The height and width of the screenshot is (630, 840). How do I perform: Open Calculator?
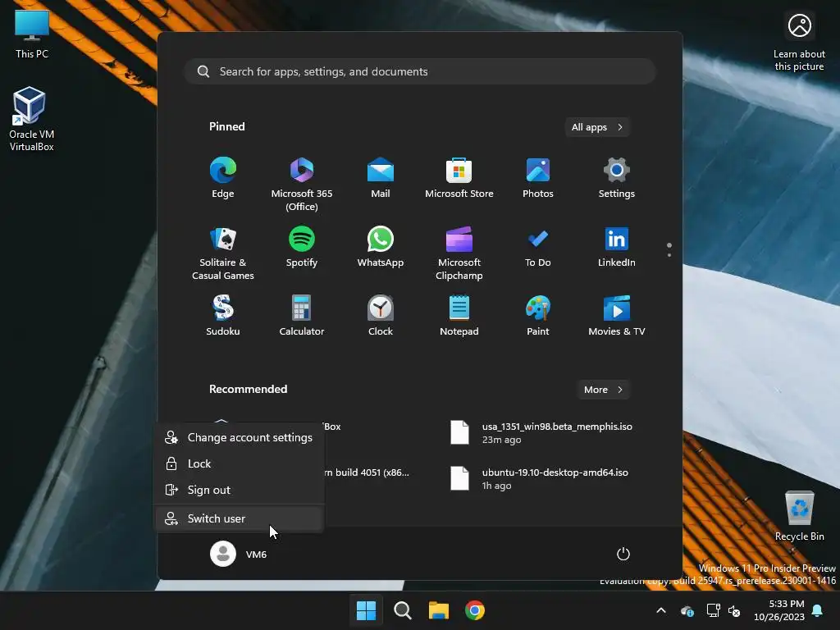(x=302, y=316)
